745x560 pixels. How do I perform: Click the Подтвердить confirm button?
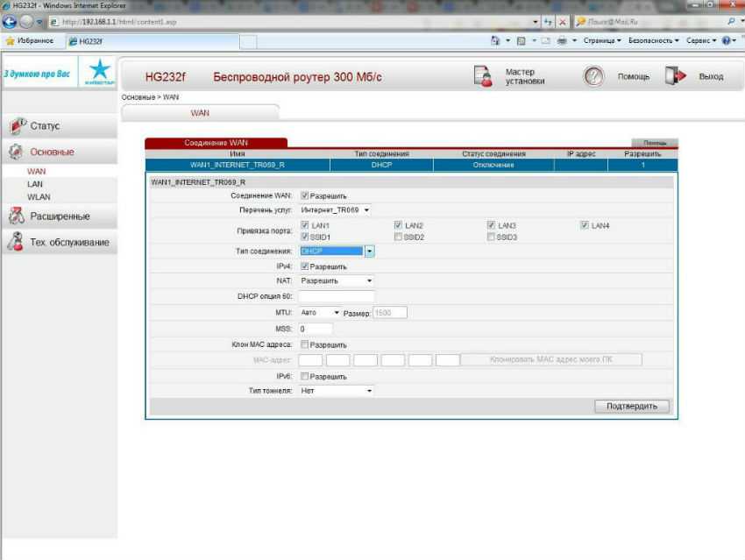(x=631, y=407)
